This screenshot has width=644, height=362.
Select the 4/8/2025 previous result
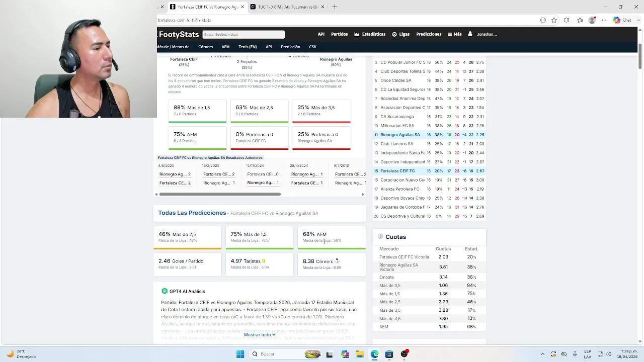point(175,174)
